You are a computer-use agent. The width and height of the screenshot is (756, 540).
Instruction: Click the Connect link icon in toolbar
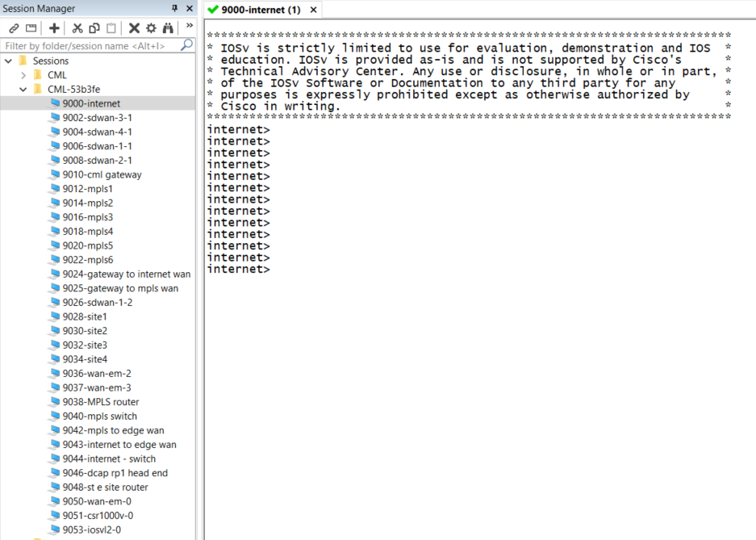click(x=14, y=28)
